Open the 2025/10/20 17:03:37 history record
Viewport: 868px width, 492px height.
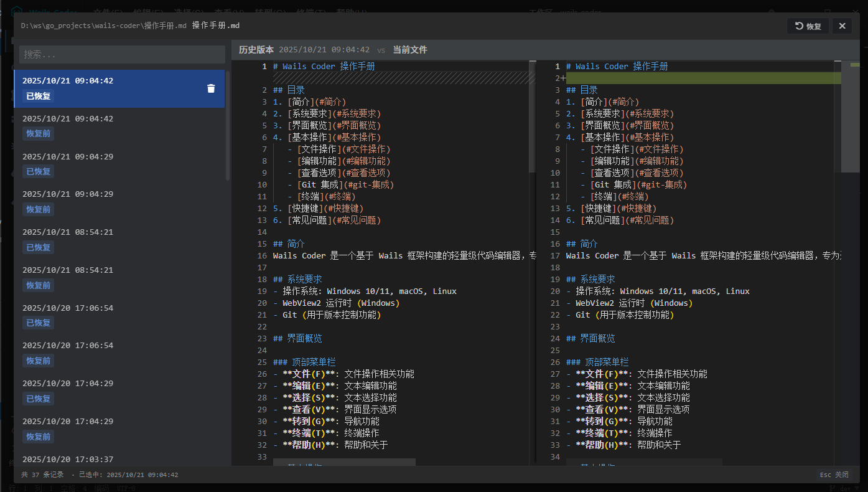point(119,458)
